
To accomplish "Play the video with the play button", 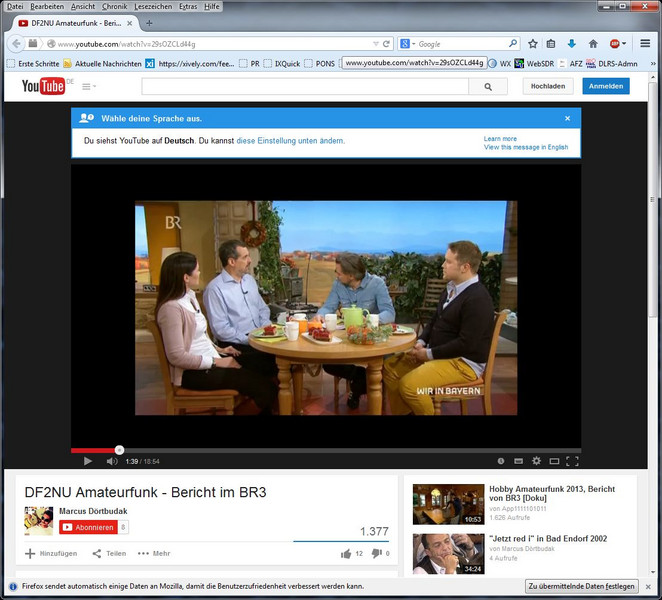I will click(x=88, y=461).
